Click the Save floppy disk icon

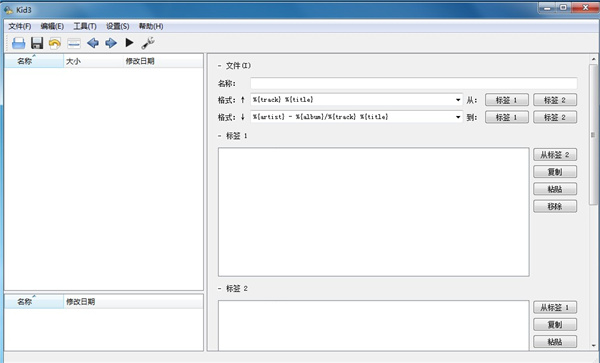[x=37, y=43]
